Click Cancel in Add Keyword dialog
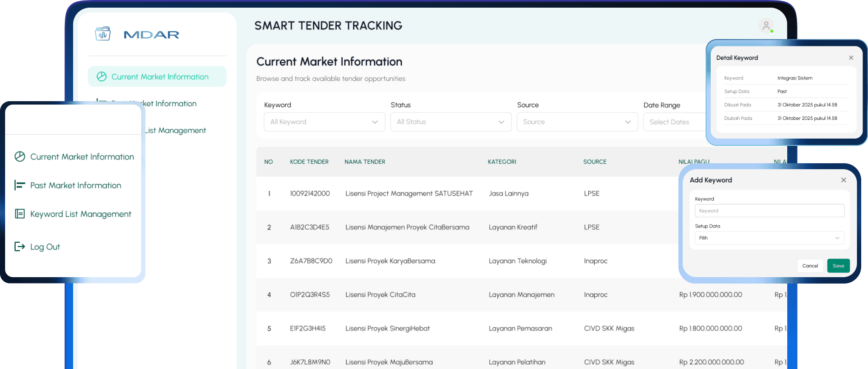868x369 pixels. pyautogui.click(x=810, y=266)
